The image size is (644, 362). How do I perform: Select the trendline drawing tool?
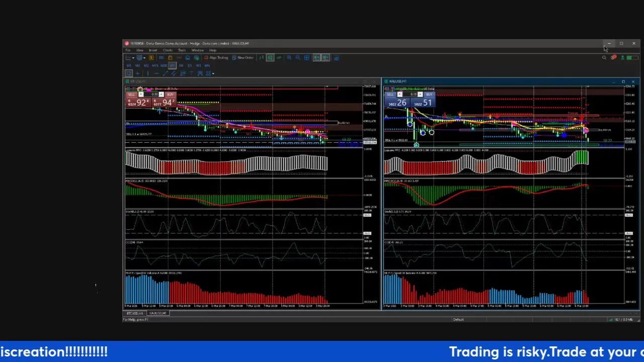click(x=165, y=73)
